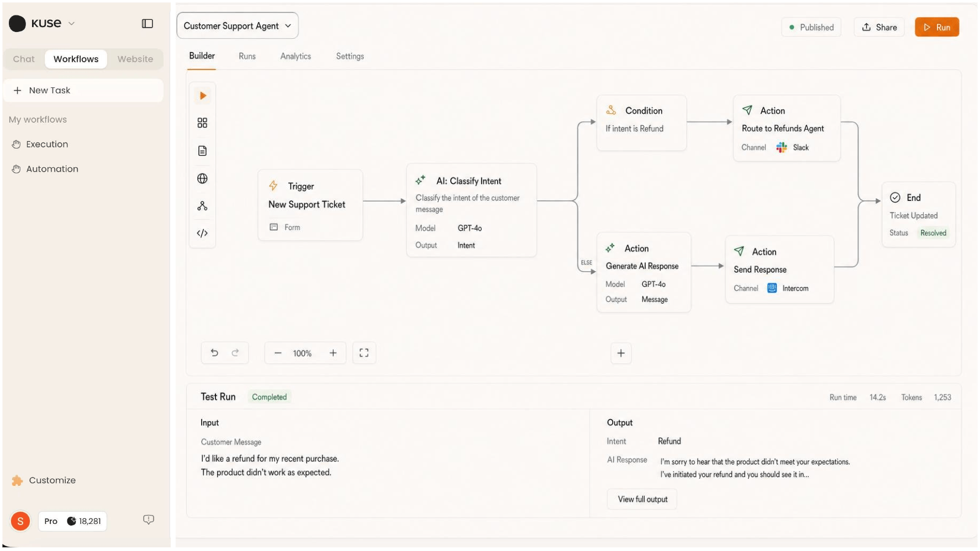Viewport: 980px width, 551px height.
Task: Select the document icon in canvas toolbar
Action: [202, 151]
